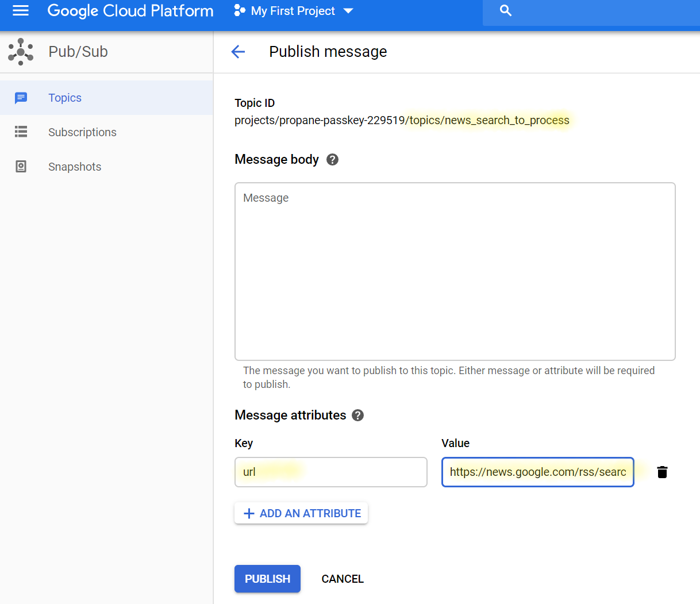This screenshot has height=604, width=700.
Task: Click the Snapshots icon
Action: 21,167
